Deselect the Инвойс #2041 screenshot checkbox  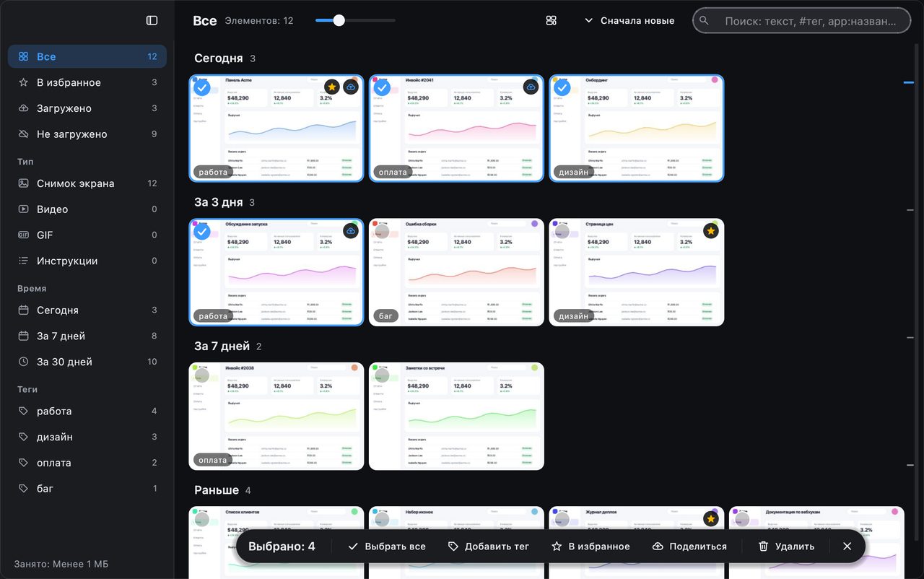(x=383, y=88)
